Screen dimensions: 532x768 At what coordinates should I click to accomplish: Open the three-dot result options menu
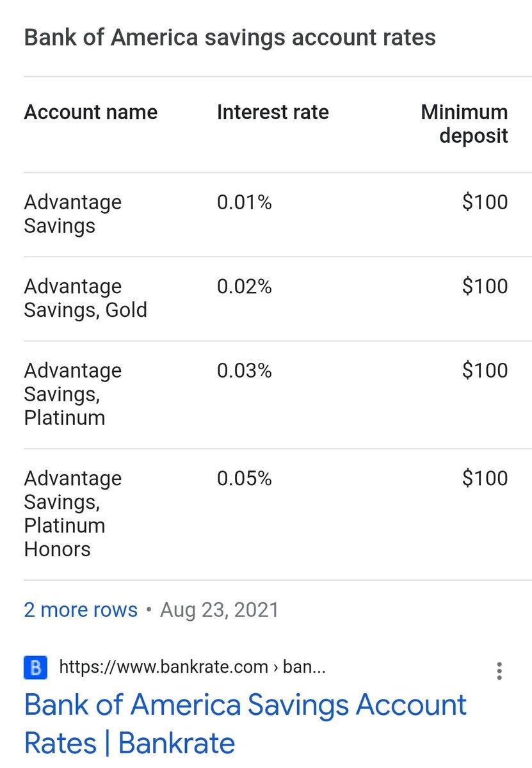(x=499, y=671)
